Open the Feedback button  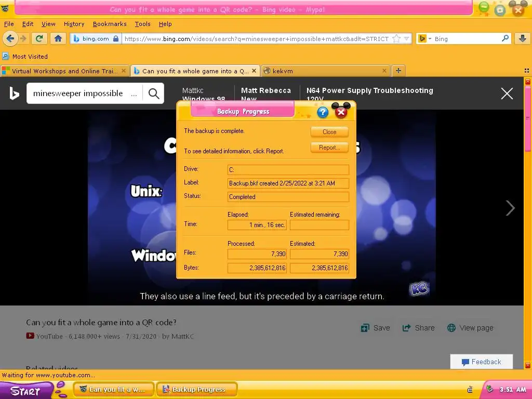pyautogui.click(x=482, y=362)
